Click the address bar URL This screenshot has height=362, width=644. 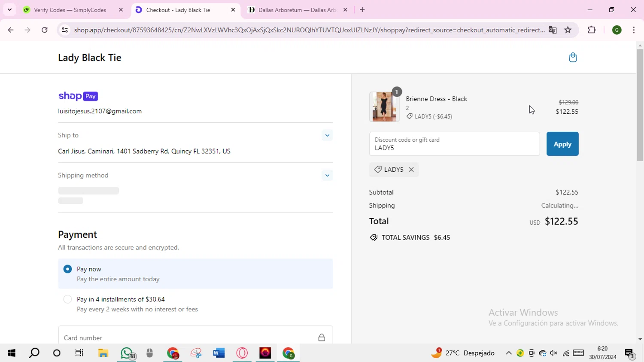tap(309, 30)
